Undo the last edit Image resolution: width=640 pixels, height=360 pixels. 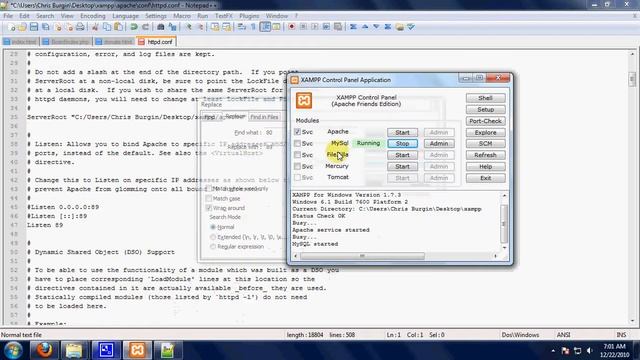point(133,27)
